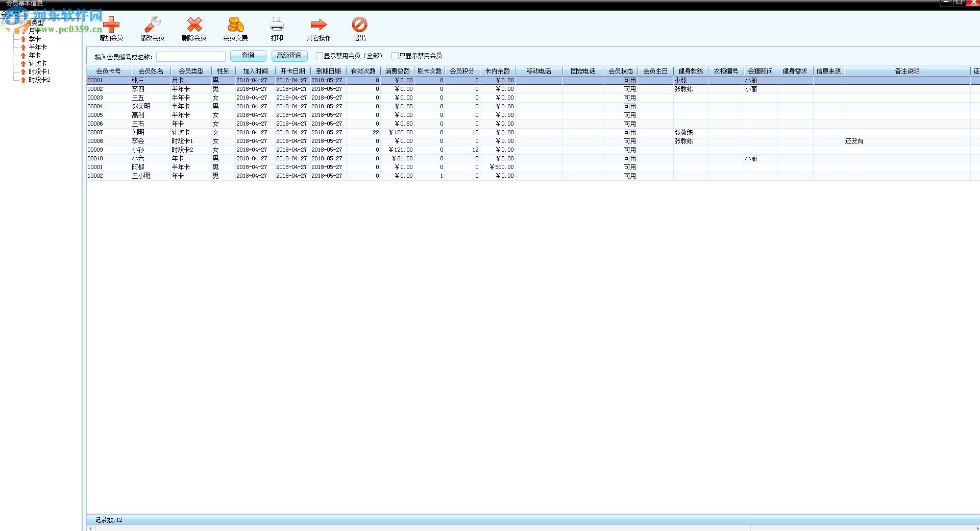The height and width of the screenshot is (531, 980).
Task: Select 时段卡2 tree node
Action: (x=39, y=80)
